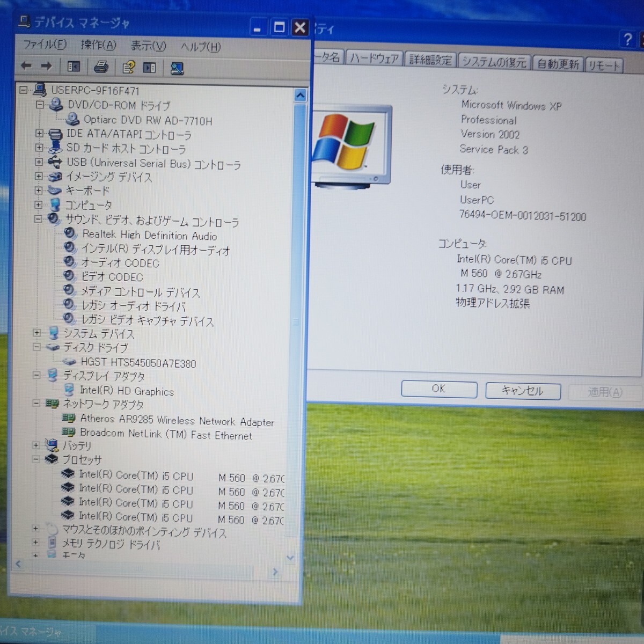
Task: Select the Optiarc DVD RW AD-7710H drive icon
Action: [x=73, y=119]
